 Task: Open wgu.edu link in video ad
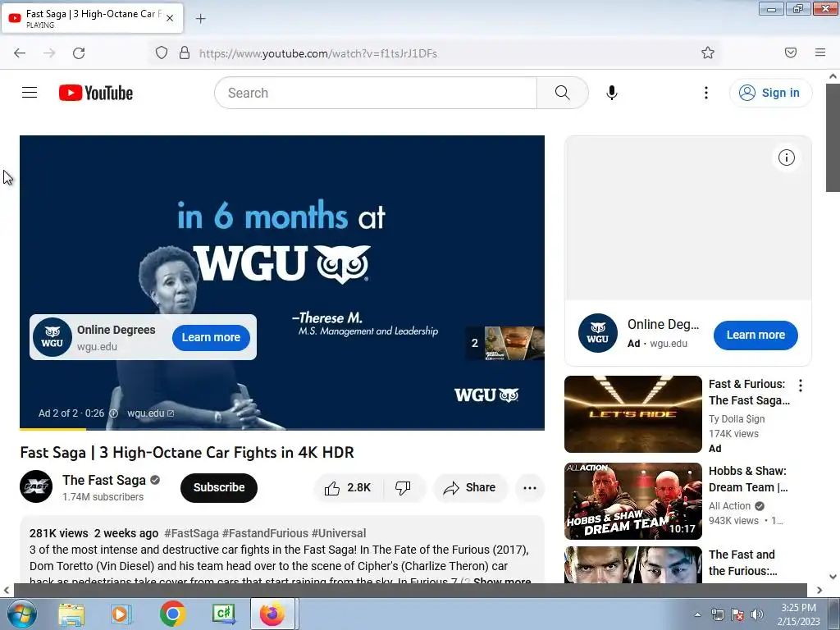151,413
